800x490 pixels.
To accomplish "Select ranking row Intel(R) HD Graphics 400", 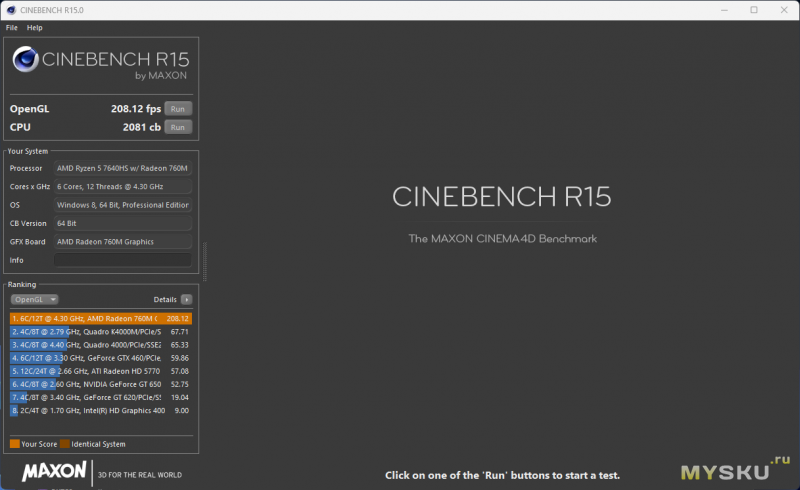I will [x=101, y=411].
